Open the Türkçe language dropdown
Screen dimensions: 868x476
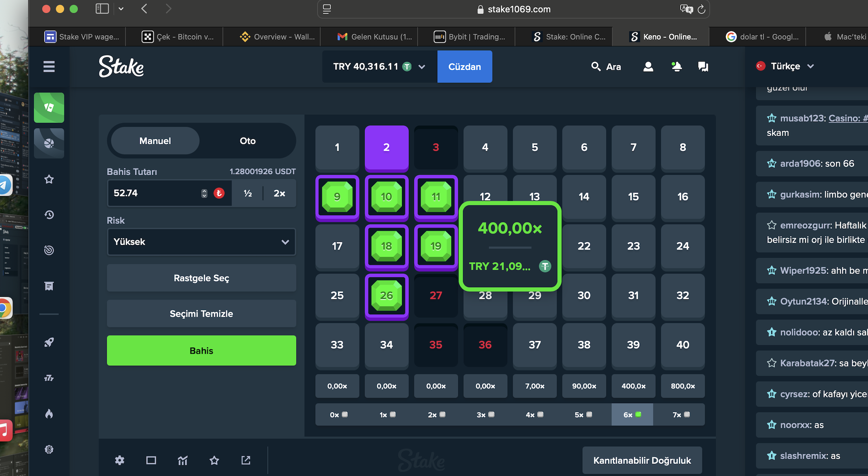pyautogui.click(x=785, y=66)
